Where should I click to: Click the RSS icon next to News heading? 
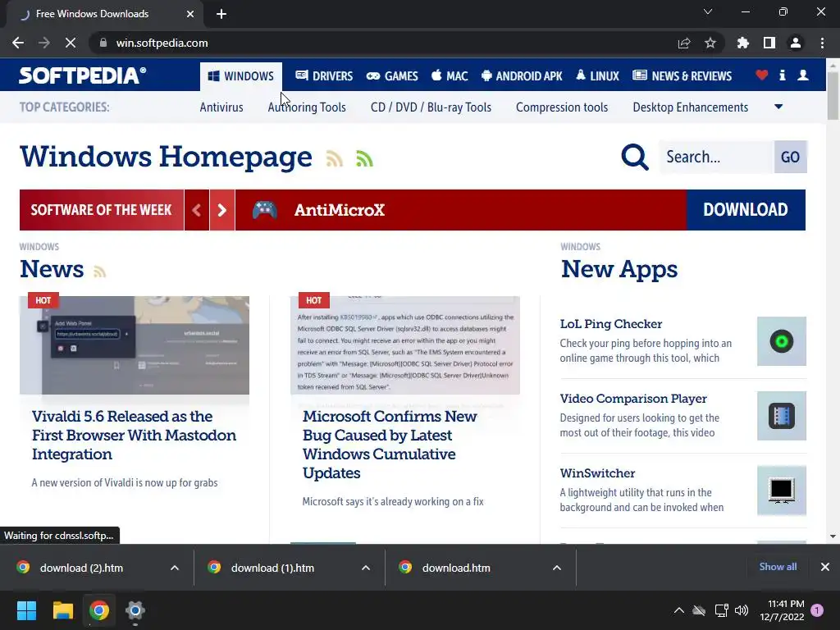(99, 271)
